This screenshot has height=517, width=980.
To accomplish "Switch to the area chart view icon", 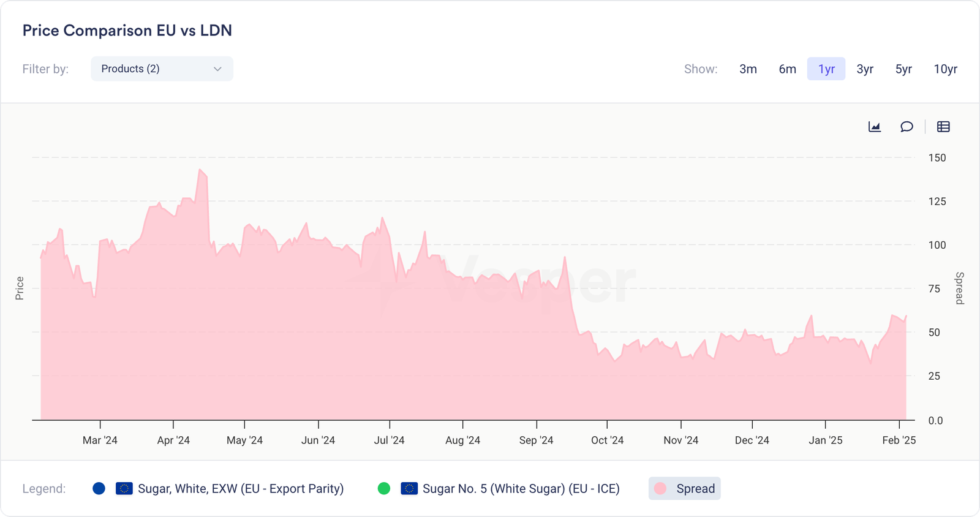I will coord(875,127).
